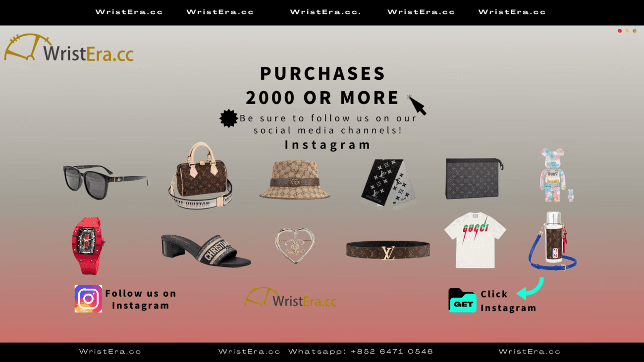Select the white Gucci t-shirt image
Image resolution: width=644 pixels, height=362 pixels.
[x=475, y=240]
